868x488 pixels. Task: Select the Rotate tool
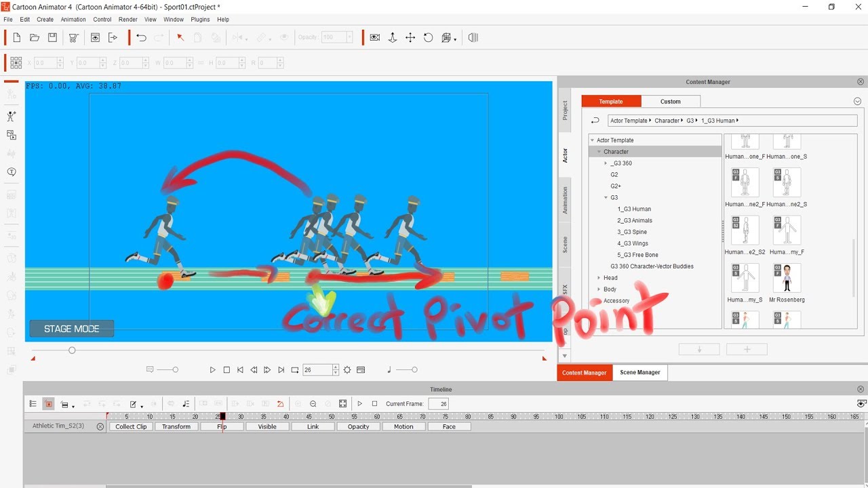429,38
